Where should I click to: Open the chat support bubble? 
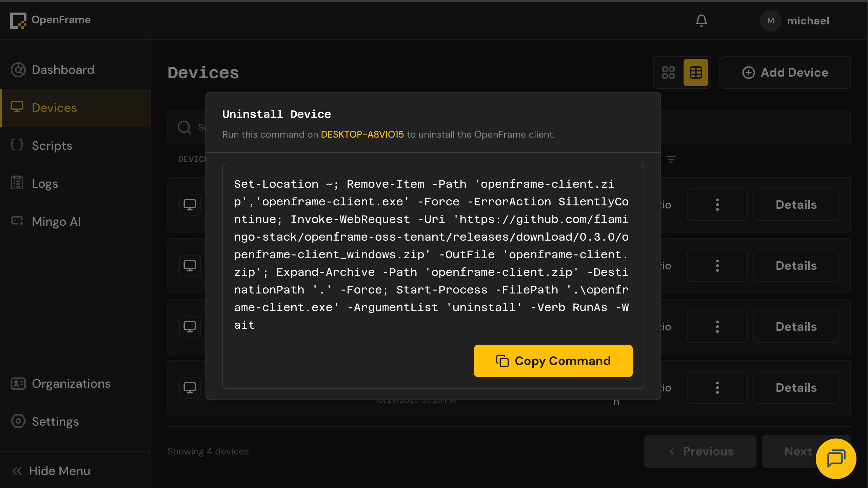pos(836,459)
